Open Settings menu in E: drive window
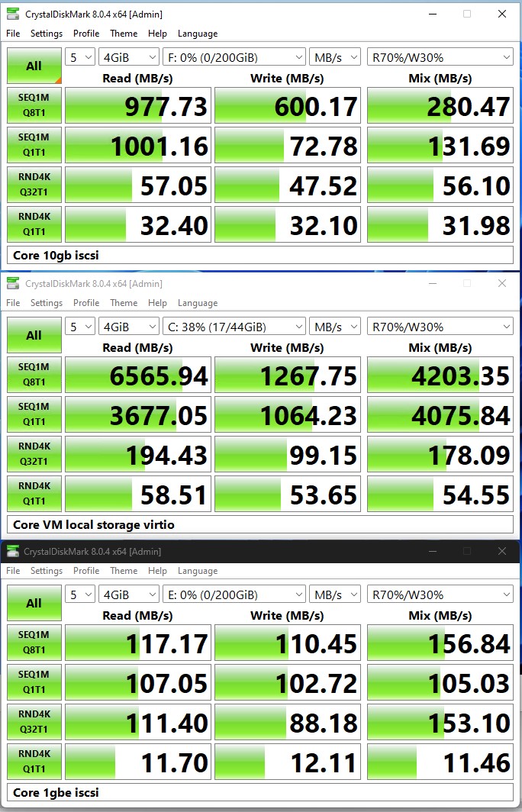The width and height of the screenshot is (522, 812). pos(46,571)
